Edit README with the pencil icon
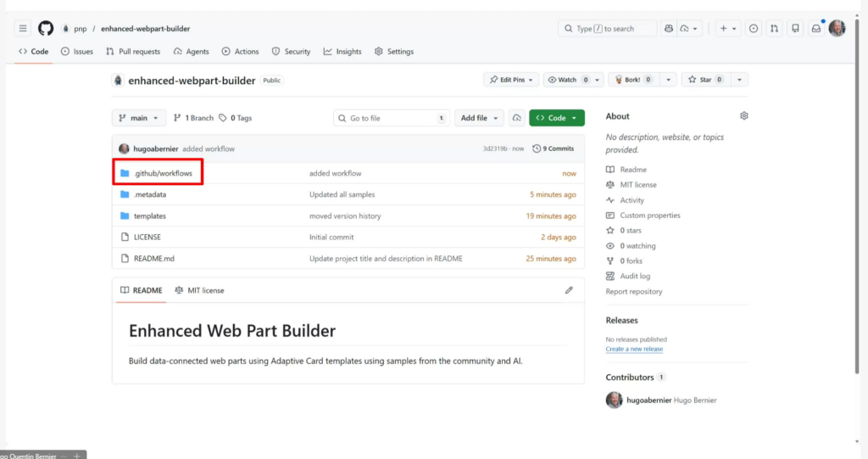The image size is (868, 459). click(x=569, y=290)
